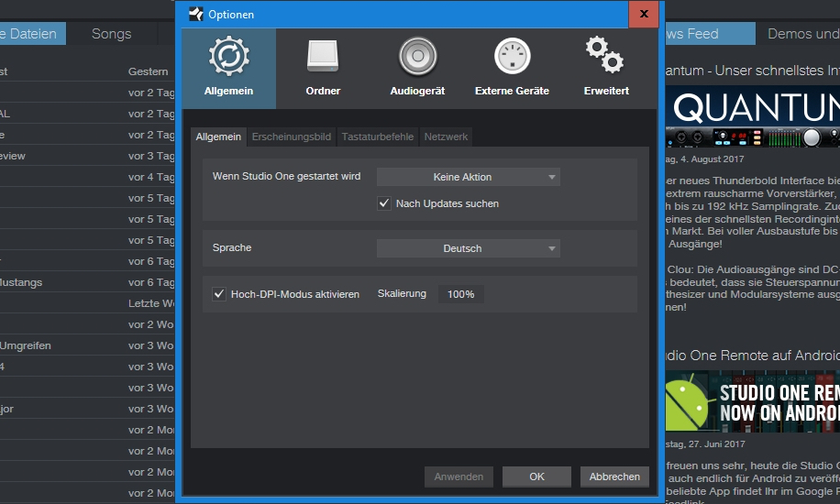Open the Songs tab in the start page

tap(112, 34)
